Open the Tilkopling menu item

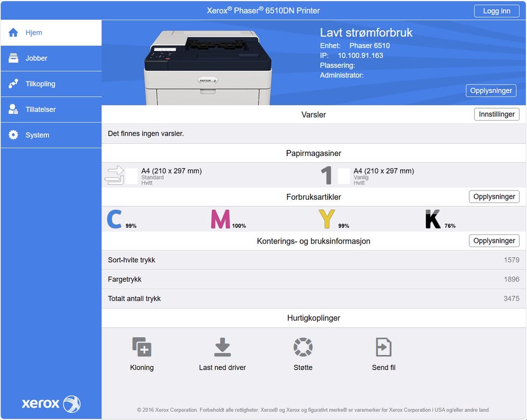tap(51, 83)
